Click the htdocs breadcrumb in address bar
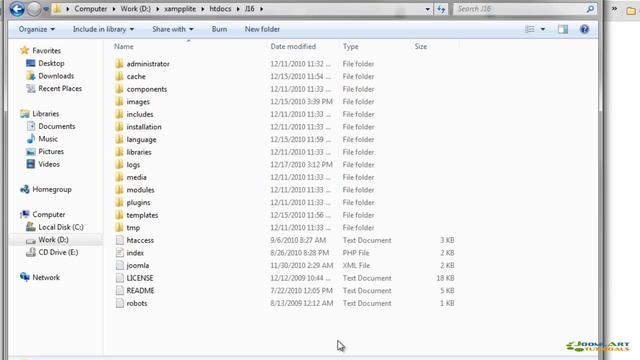 pos(220,9)
